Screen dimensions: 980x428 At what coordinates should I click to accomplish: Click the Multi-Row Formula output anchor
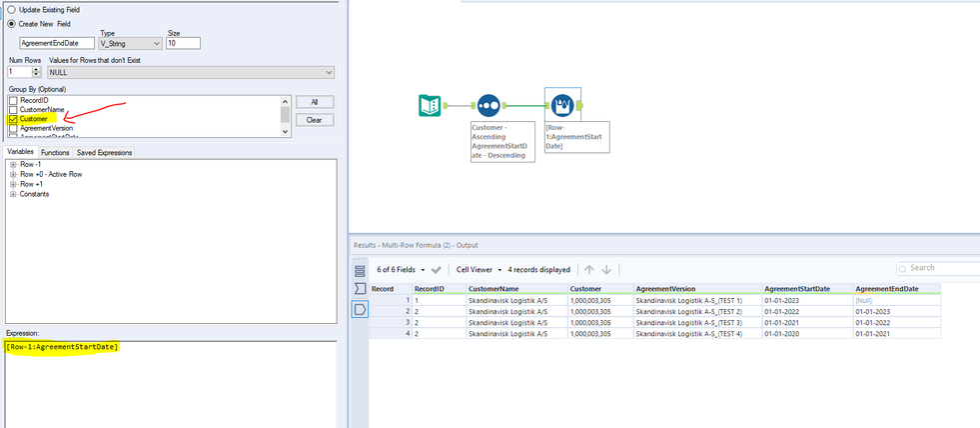(x=579, y=106)
